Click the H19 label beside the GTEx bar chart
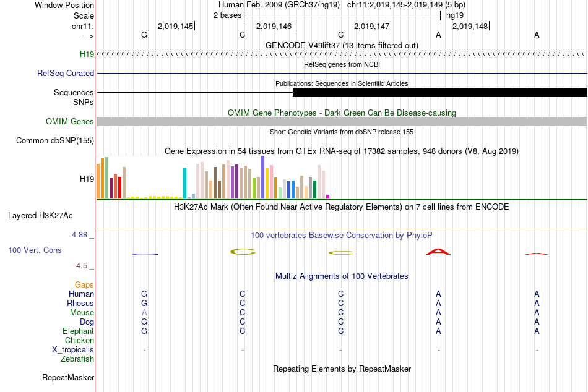The image size is (588, 392). point(87,179)
